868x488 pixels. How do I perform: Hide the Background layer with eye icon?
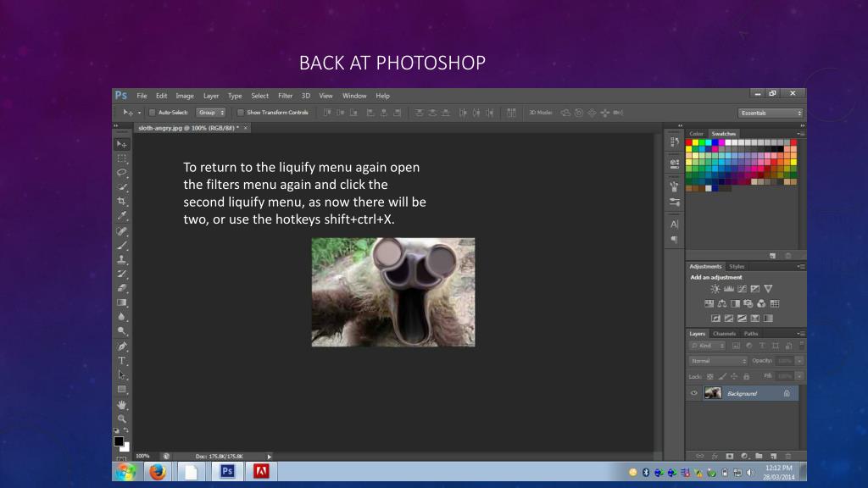[693, 393]
